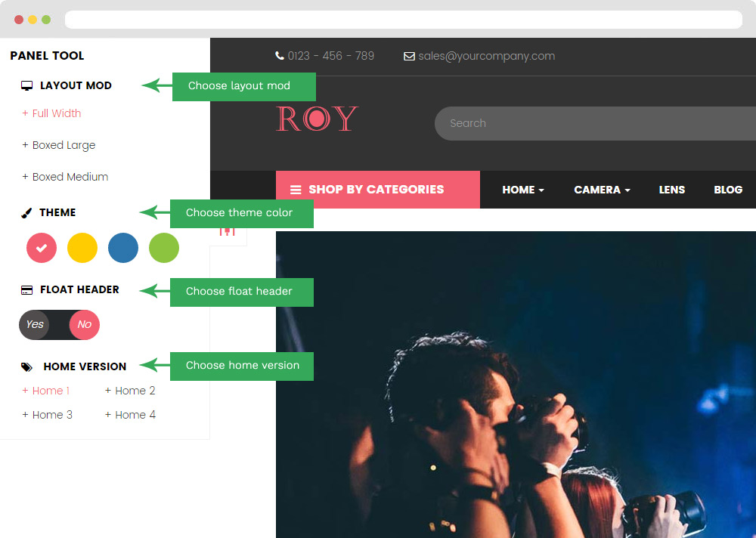Choose Home 4 version
The height and width of the screenshot is (538, 756).
[130, 415]
